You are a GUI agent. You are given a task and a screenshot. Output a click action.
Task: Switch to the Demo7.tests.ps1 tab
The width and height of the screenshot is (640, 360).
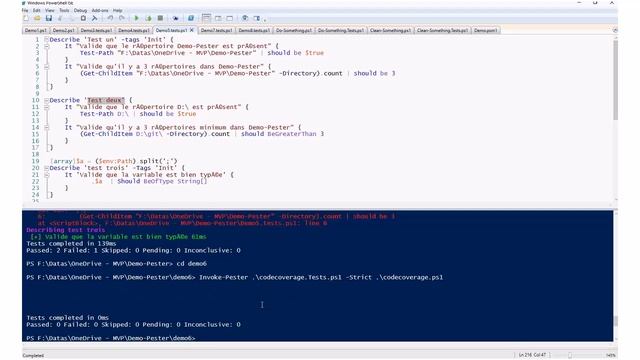pos(216,30)
